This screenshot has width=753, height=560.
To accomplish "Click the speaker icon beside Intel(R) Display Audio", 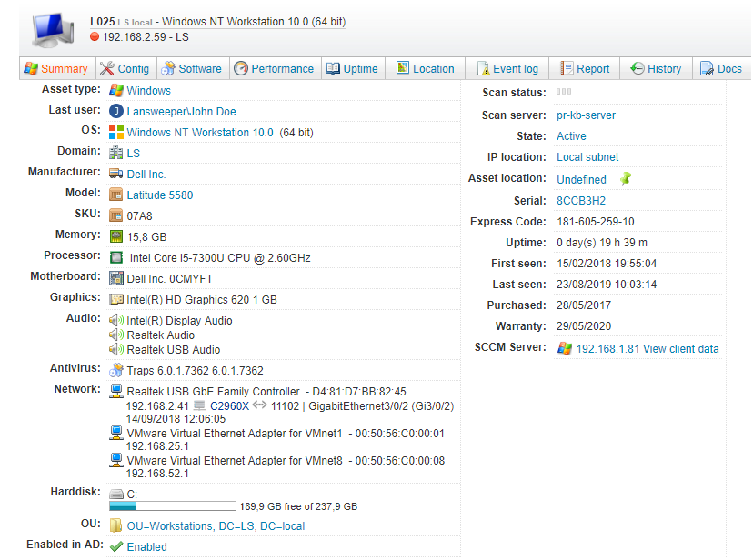I will point(116,320).
